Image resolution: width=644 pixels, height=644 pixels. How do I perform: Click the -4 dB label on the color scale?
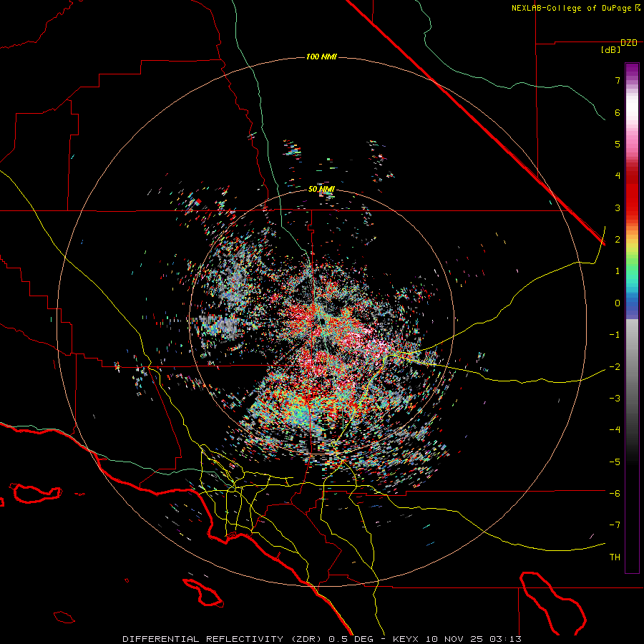(615, 430)
